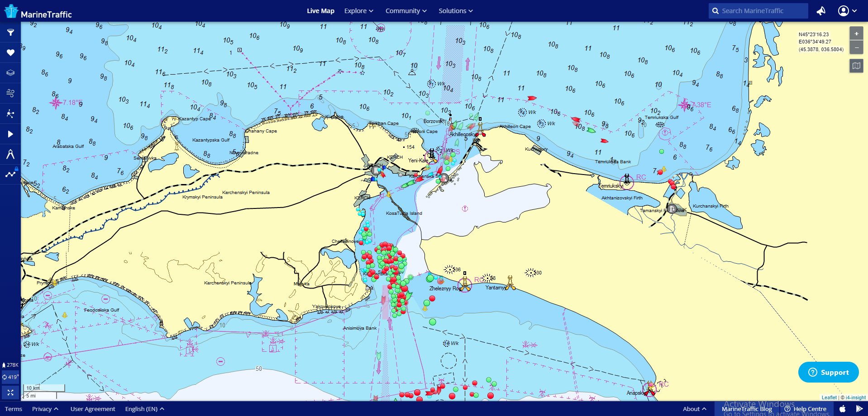
Task: Click the locked route chart icon
Action: point(10,174)
